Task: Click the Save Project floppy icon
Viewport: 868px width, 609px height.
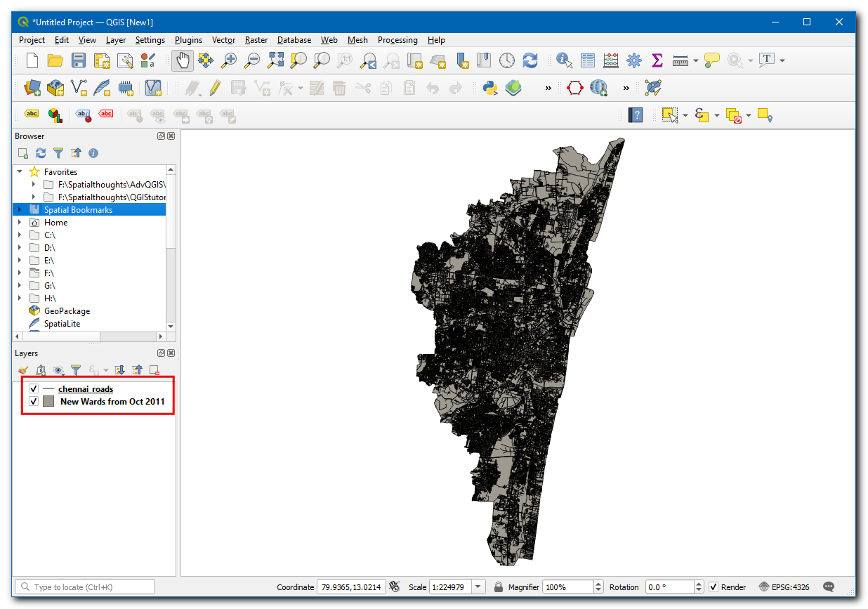Action: tap(79, 60)
